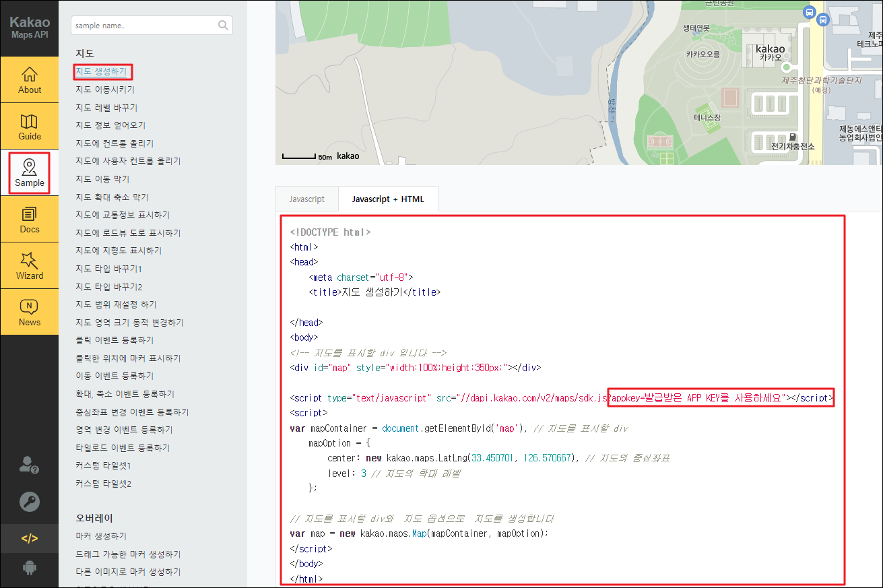The width and height of the screenshot is (883, 588).
Task: Open the 중심좌표 변경 이벤트 등록하기 sample
Action: click(x=132, y=412)
